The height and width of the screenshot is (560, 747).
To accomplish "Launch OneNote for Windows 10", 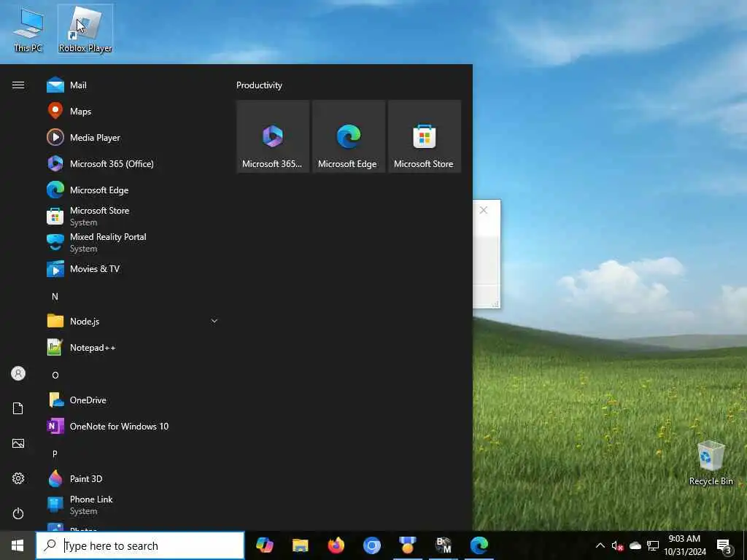I will 133,426.
